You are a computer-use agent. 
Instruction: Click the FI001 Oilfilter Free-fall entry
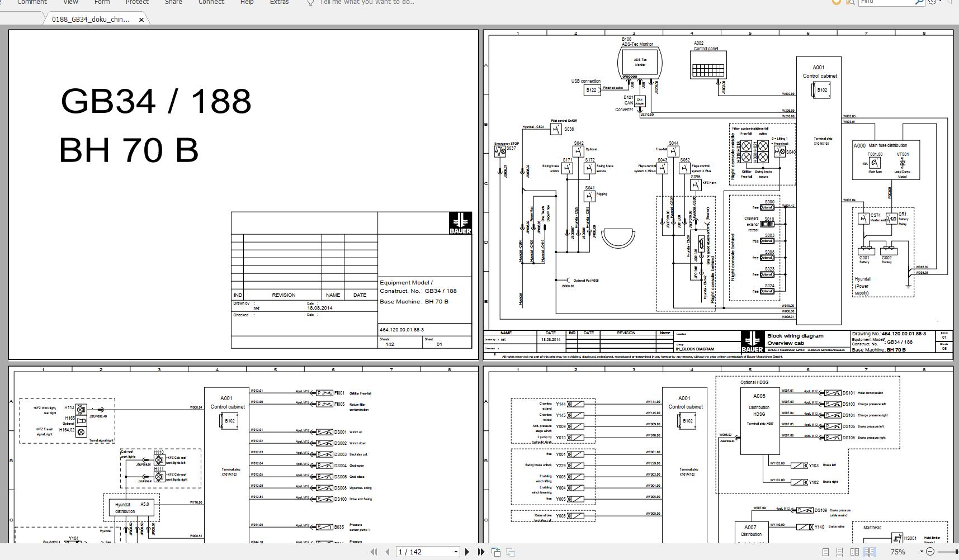point(325,393)
